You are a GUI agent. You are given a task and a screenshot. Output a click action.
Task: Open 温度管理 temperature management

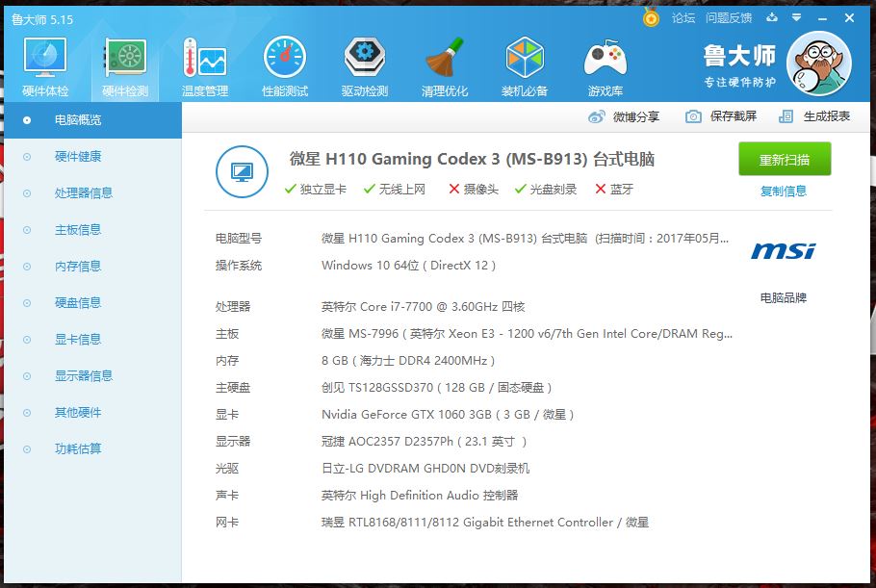click(x=205, y=64)
